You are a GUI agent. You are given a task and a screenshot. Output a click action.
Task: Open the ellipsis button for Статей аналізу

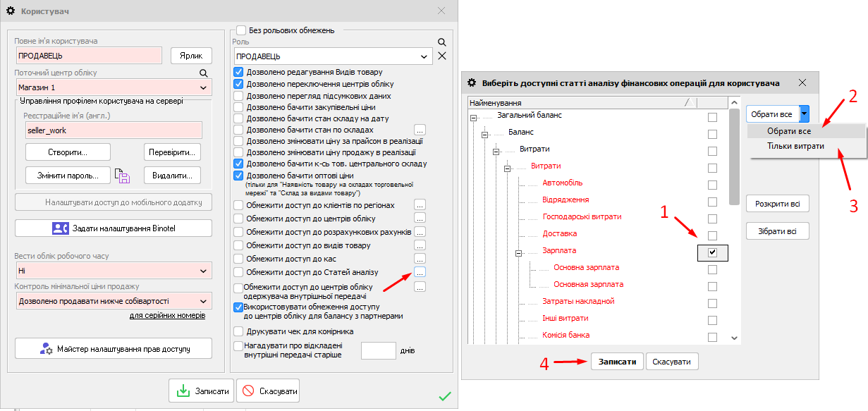click(420, 272)
